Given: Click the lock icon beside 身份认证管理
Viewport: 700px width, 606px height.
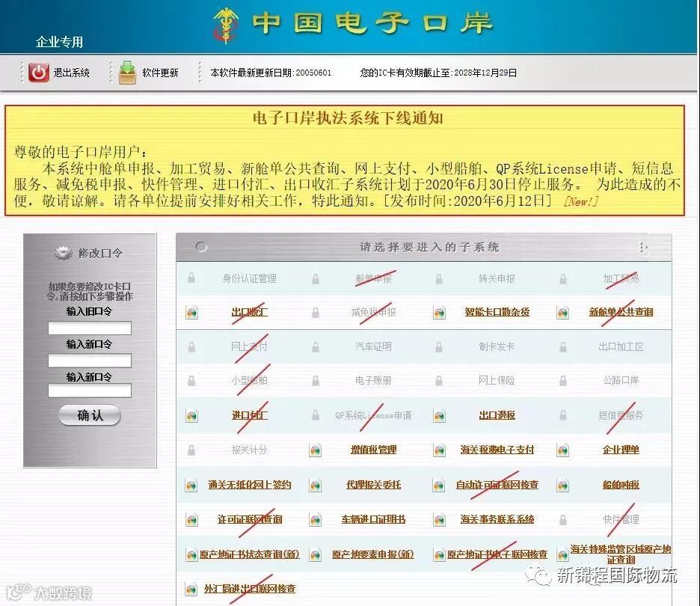Looking at the screenshot, I should click(191, 278).
